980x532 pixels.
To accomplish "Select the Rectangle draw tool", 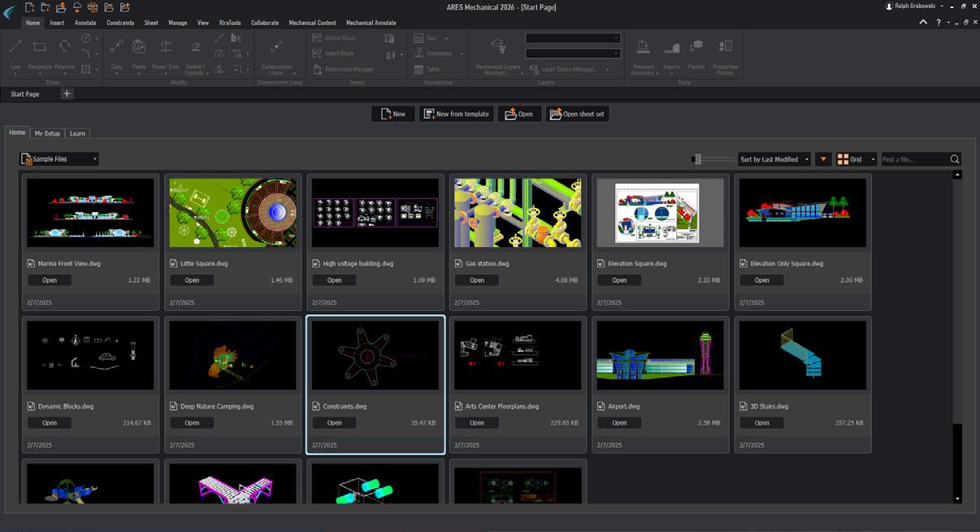I will [x=39, y=47].
